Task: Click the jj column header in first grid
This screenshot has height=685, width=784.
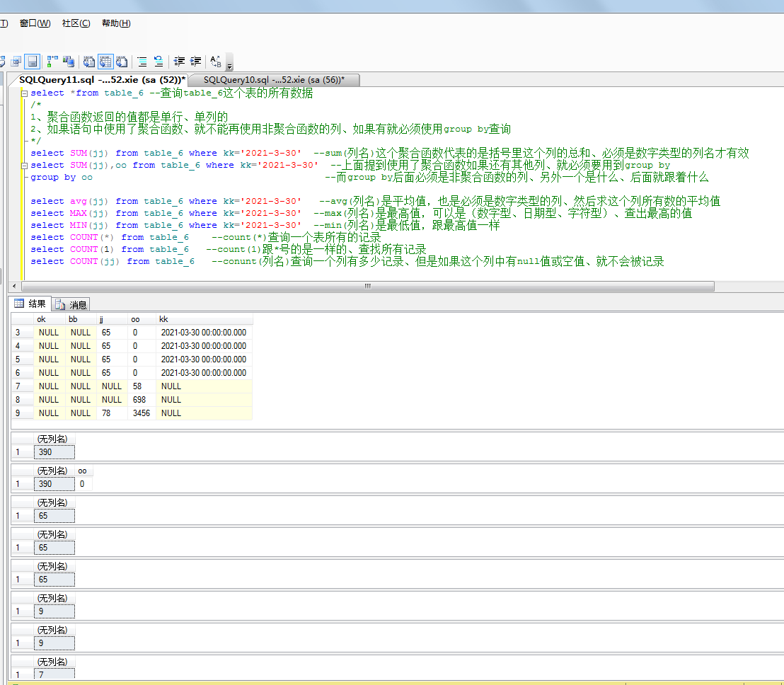Action: 112,319
